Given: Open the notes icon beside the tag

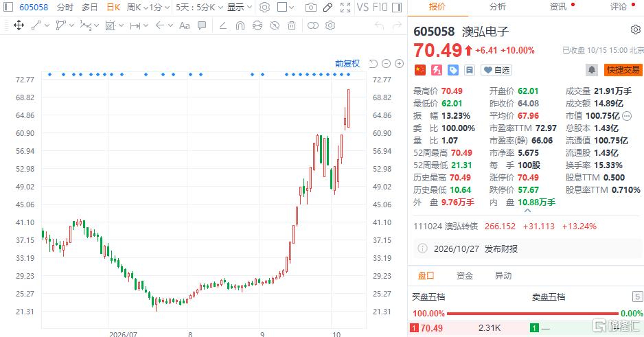Looking at the screenshot, I should pyautogui.click(x=469, y=70).
